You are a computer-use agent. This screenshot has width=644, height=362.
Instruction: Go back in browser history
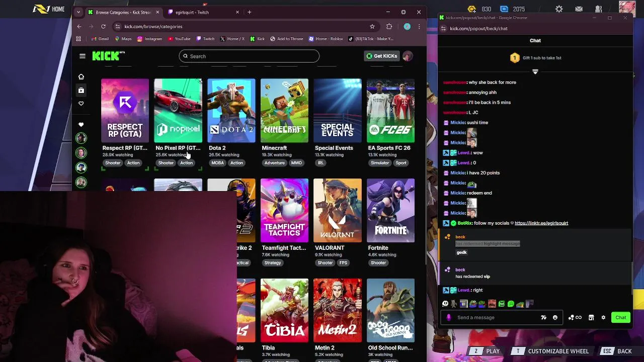79,27
